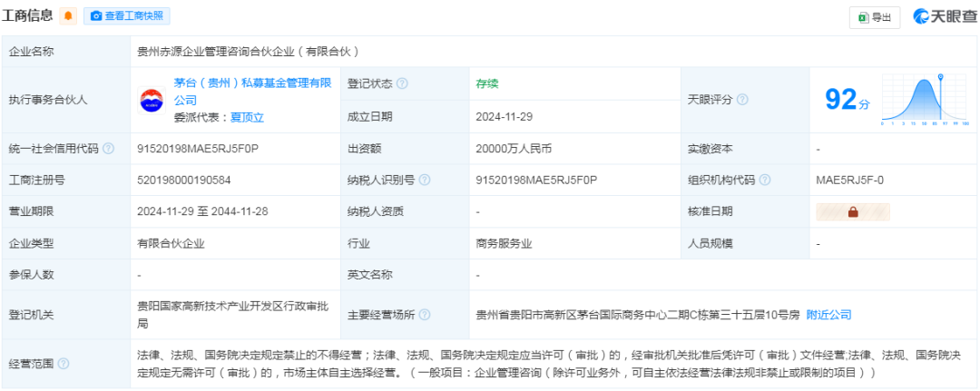Click the score distribution chart

tap(925, 100)
